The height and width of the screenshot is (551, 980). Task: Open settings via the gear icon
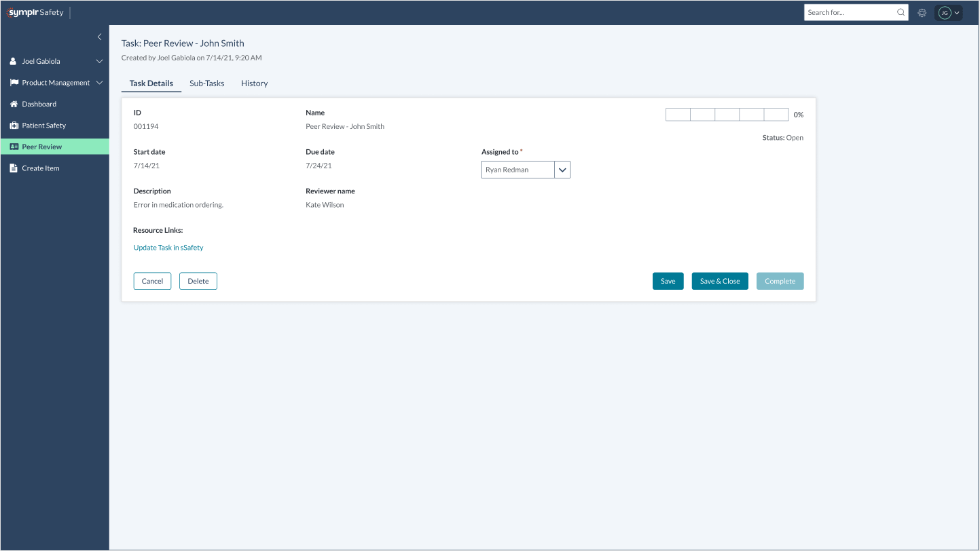point(922,12)
